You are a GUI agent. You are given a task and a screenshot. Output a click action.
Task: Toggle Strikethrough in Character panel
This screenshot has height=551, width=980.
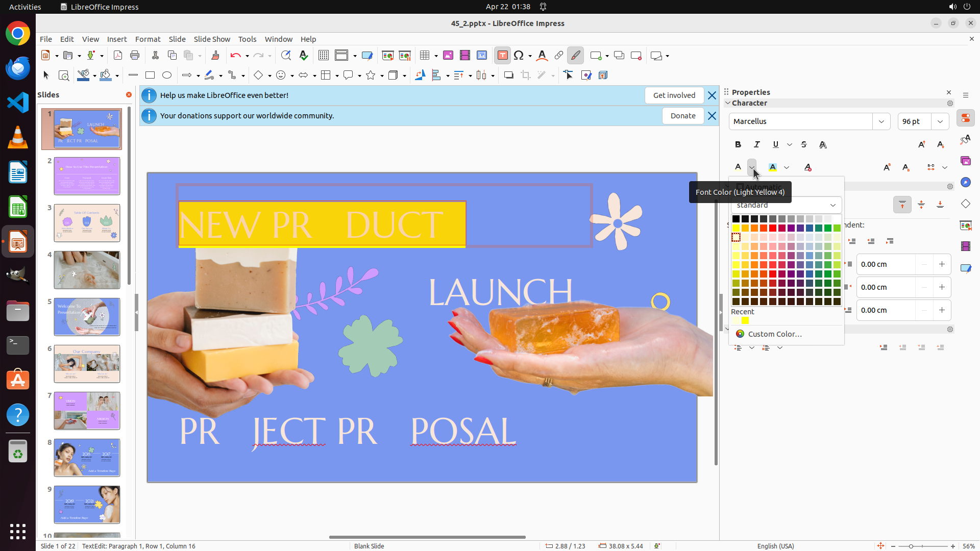(x=804, y=145)
